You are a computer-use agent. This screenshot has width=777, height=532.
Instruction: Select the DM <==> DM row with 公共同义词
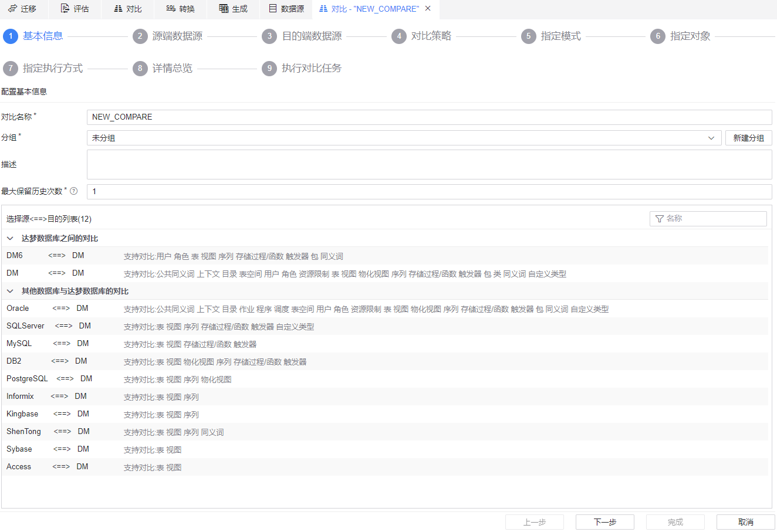click(385, 273)
